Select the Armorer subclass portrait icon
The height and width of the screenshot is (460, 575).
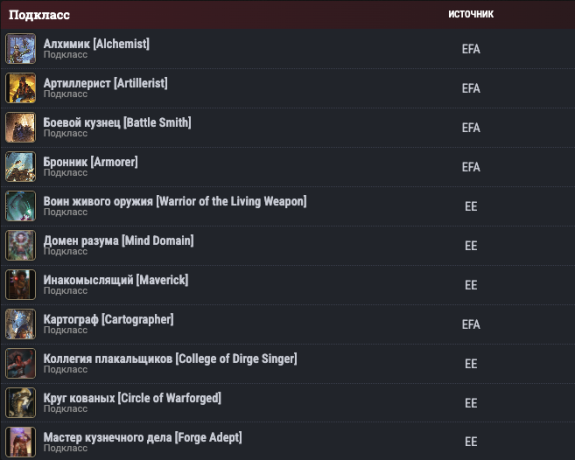point(21,167)
